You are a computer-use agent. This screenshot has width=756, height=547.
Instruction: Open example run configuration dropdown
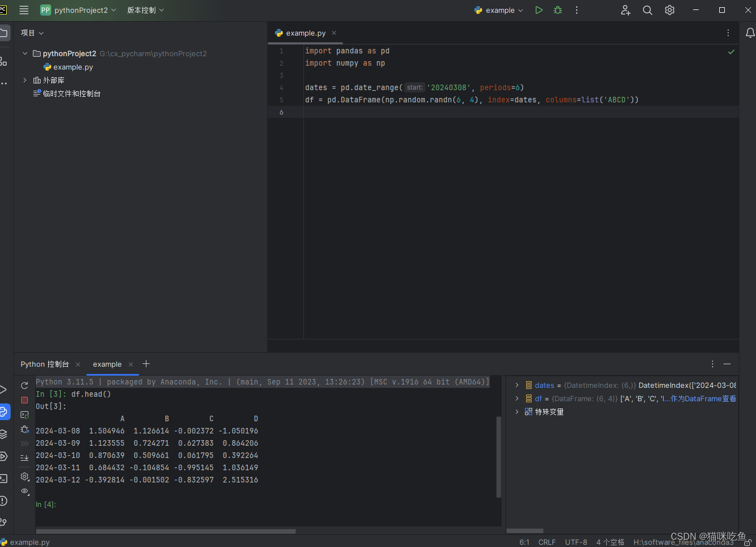499,10
